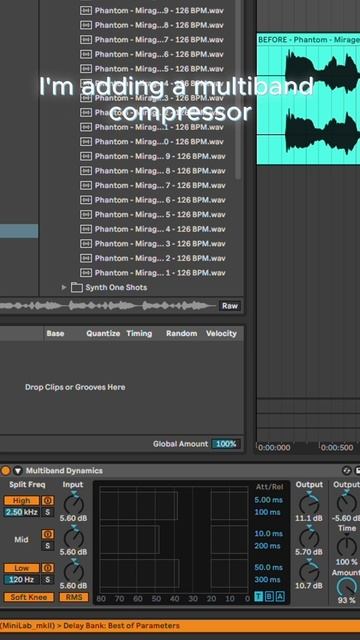Click the Low band Input knob
Image resolution: width=360 pixels, height=640 pixels.
point(74,571)
